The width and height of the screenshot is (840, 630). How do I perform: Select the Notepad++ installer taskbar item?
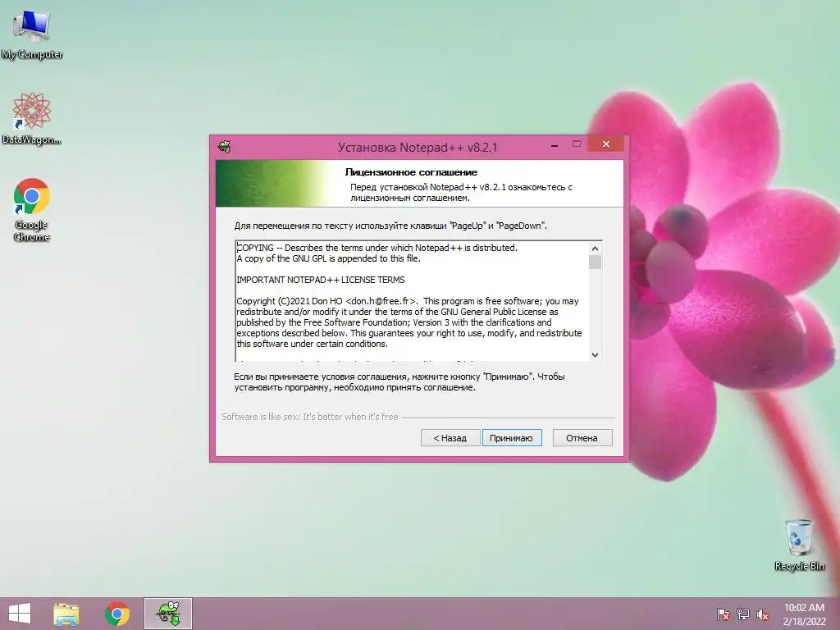pyautogui.click(x=168, y=614)
